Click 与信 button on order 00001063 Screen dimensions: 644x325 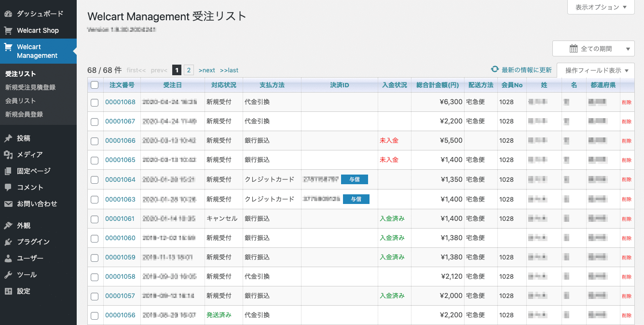[356, 199]
